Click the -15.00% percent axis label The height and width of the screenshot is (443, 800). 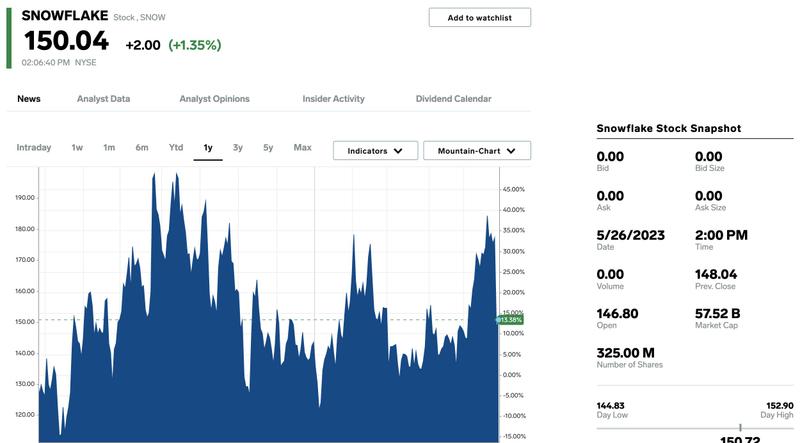pyautogui.click(x=514, y=436)
